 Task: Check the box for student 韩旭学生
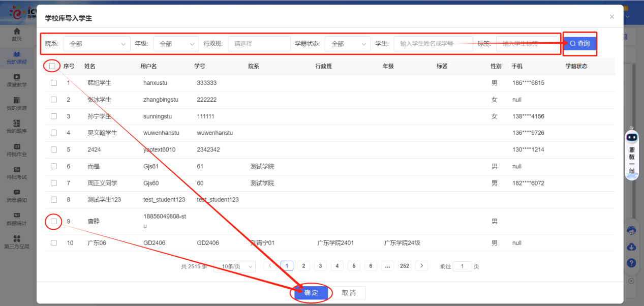click(54, 83)
